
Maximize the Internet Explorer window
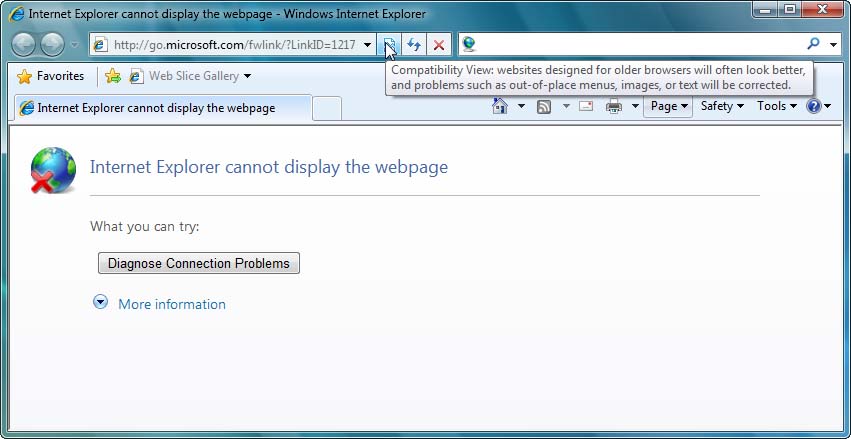(790, 10)
